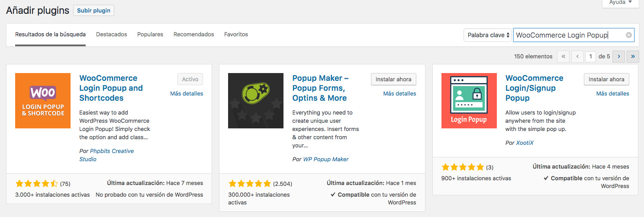
Task: Click the disabled first page double-arrow
Action: 563,56
